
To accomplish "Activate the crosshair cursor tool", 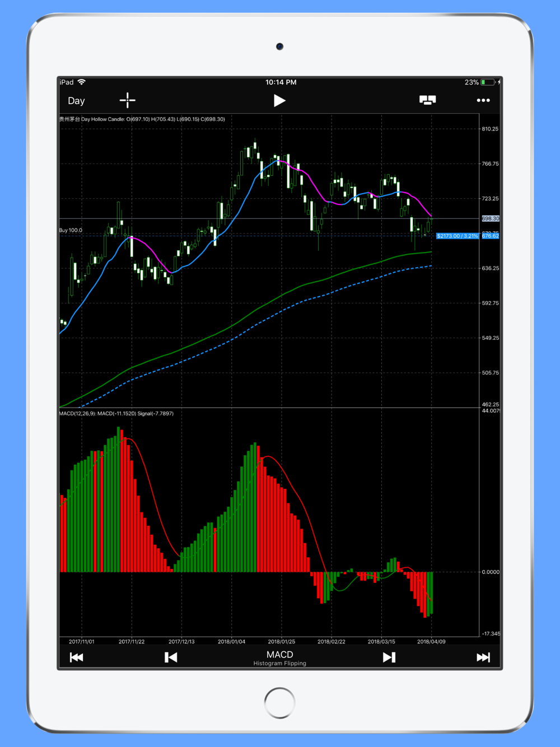I will (128, 100).
